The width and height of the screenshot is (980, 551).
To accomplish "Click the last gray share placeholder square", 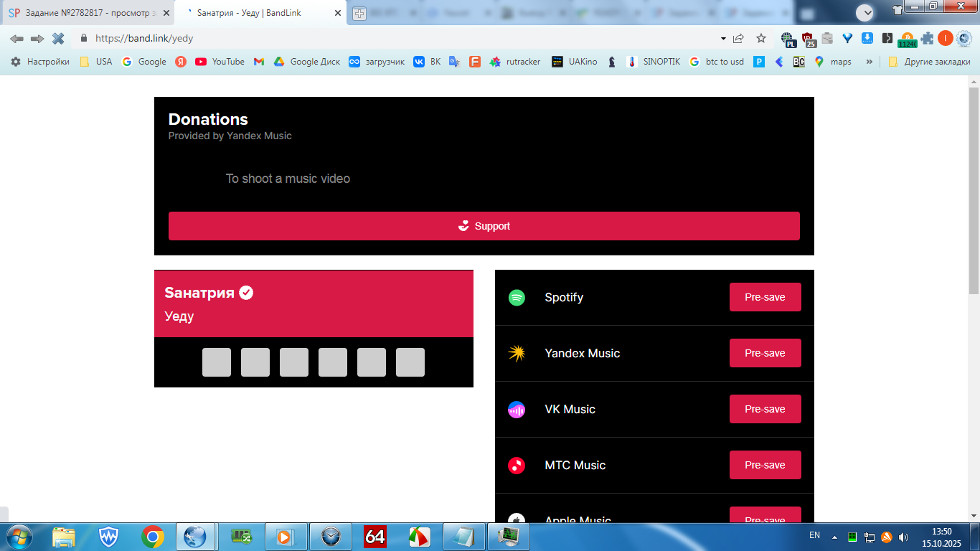I will [x=410, y=362].
